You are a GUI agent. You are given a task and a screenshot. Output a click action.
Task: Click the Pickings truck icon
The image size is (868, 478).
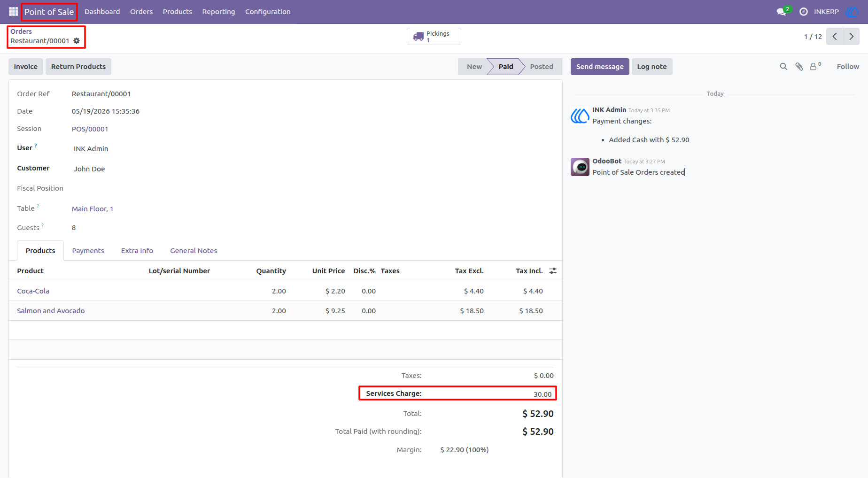pos(418,36)
